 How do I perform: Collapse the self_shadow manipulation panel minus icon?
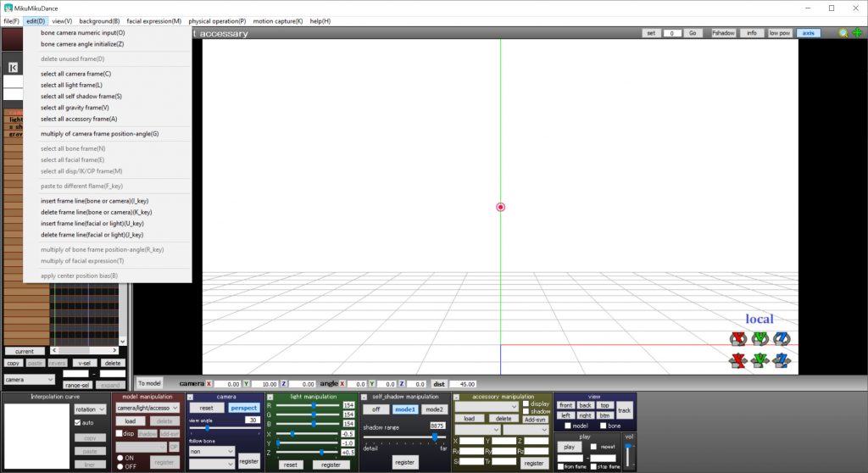click(x=364, y=397)
